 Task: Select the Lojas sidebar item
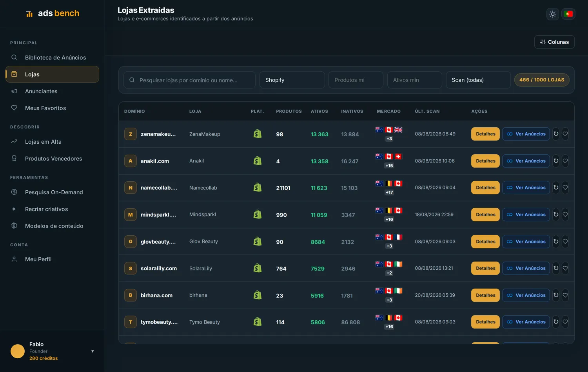click(52, 74)
